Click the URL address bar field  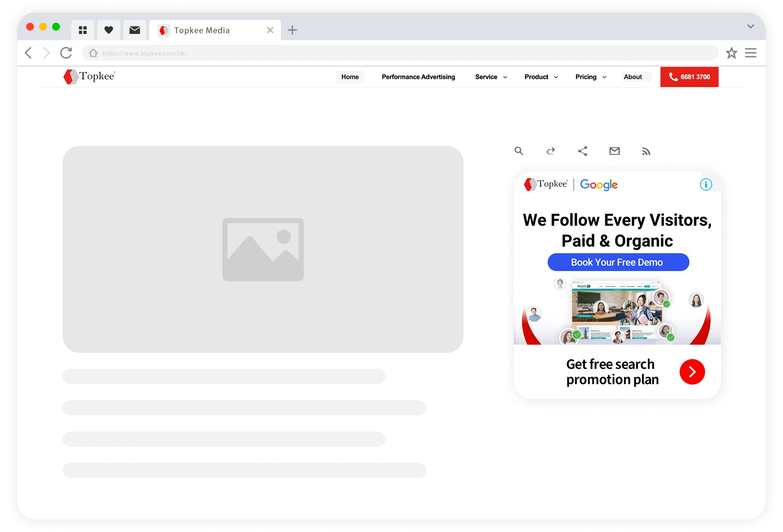(399, 53)
